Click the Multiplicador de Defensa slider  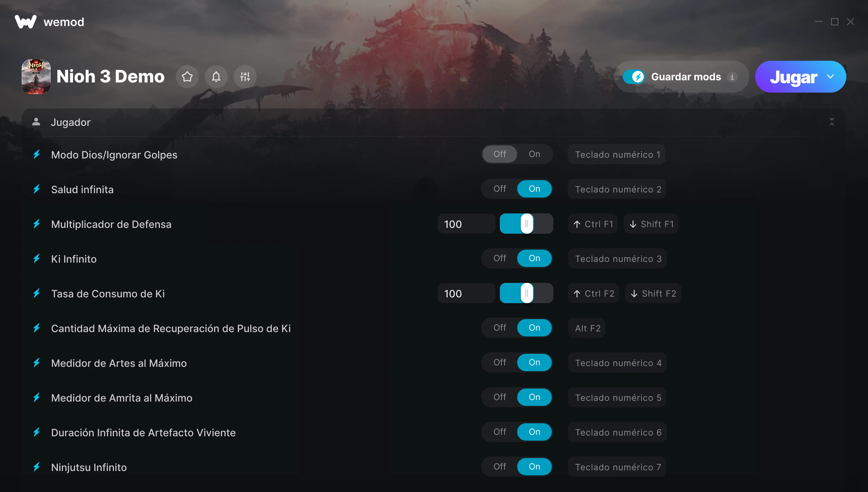click(526, 224)
